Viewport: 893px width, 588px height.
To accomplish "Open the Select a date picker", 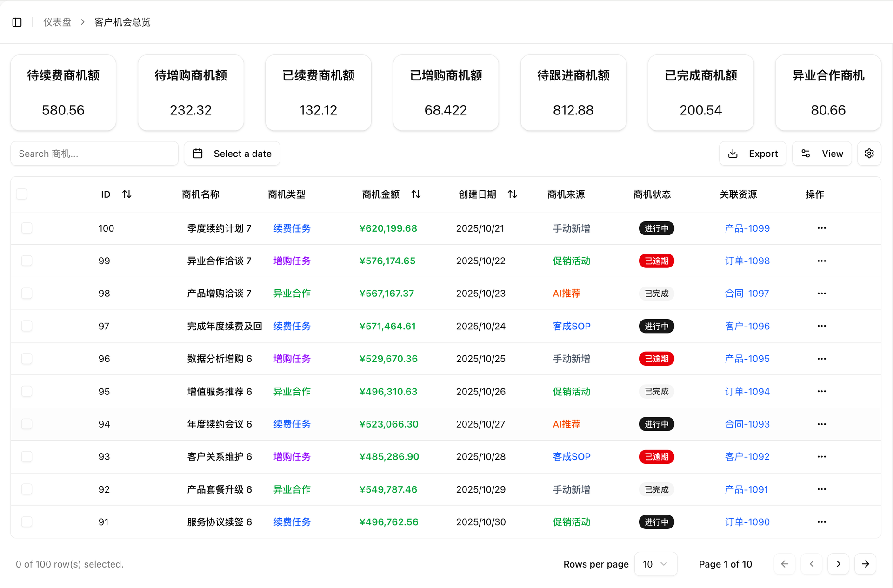I will [232, 154].
